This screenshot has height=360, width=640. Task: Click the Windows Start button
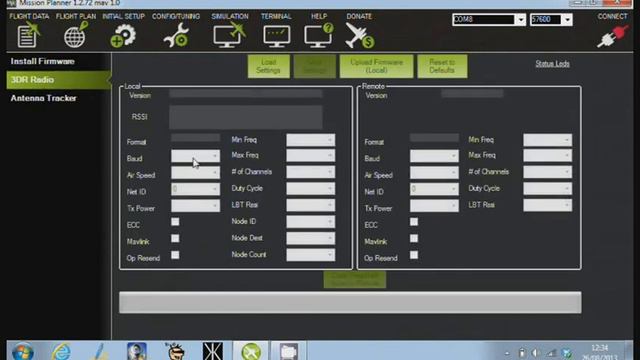(x=22, y=352)
